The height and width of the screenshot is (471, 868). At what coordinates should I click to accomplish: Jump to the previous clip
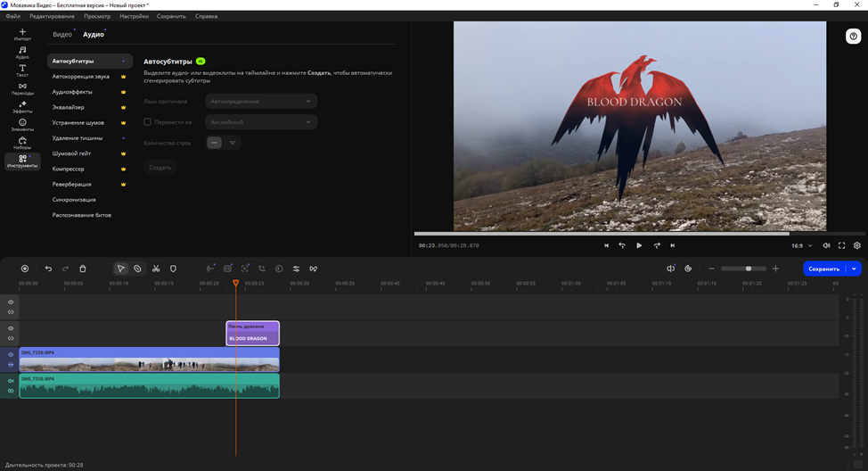(606, 245)
